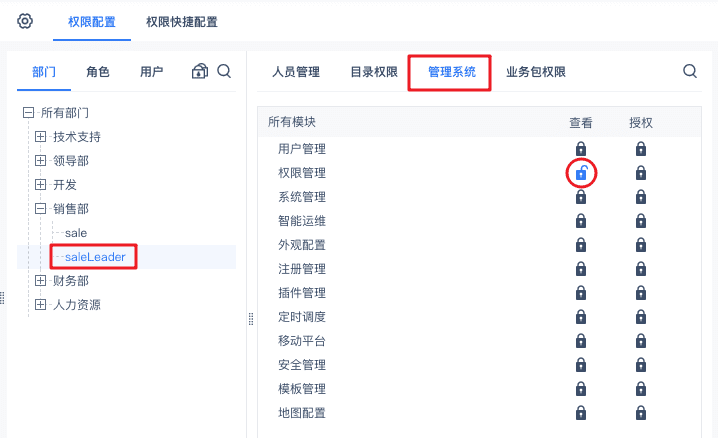Select the sale item under 销售部
Image resolution: width=718 pixels, height=438 pixels.
pos(76,233)
